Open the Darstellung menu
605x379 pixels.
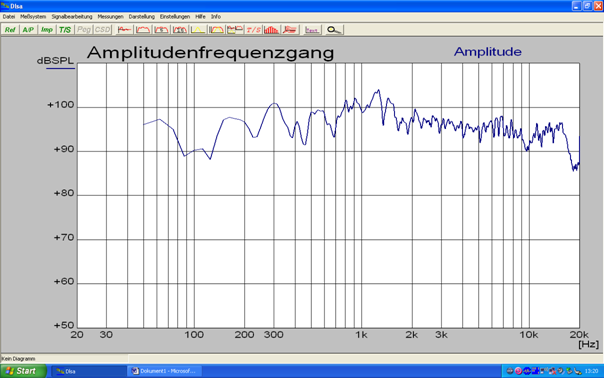click(x=142, y=17)
